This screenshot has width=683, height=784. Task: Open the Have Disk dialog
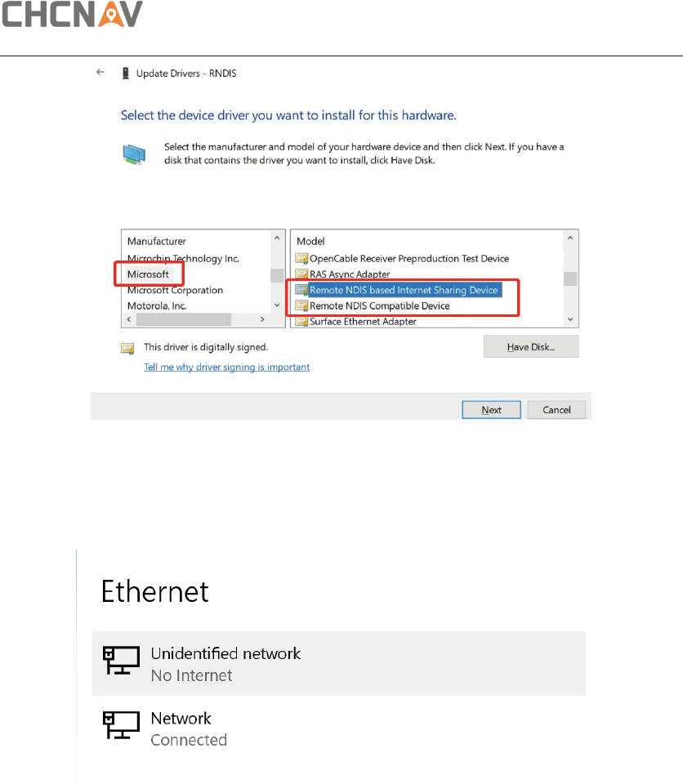pos(531,346)
